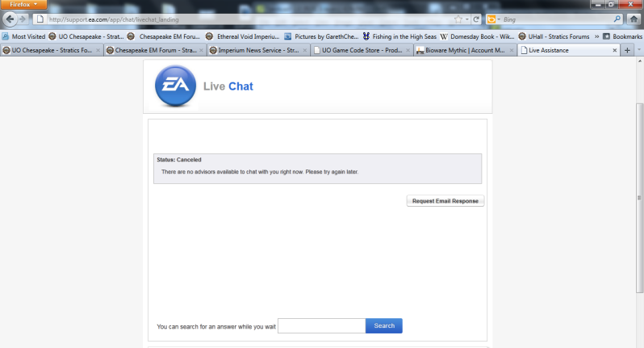Close the Imperium News Service tab
The width and height of the screenshot is (644, 348).
(x=304, y=50)
